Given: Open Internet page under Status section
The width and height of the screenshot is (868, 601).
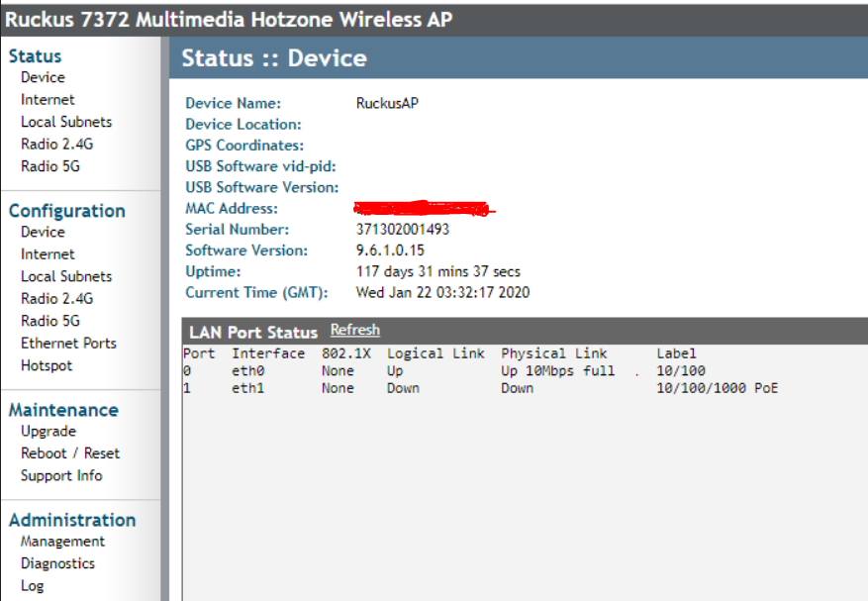Looking at the screenshot, I should pyautogui.click(x=48, y=100).
